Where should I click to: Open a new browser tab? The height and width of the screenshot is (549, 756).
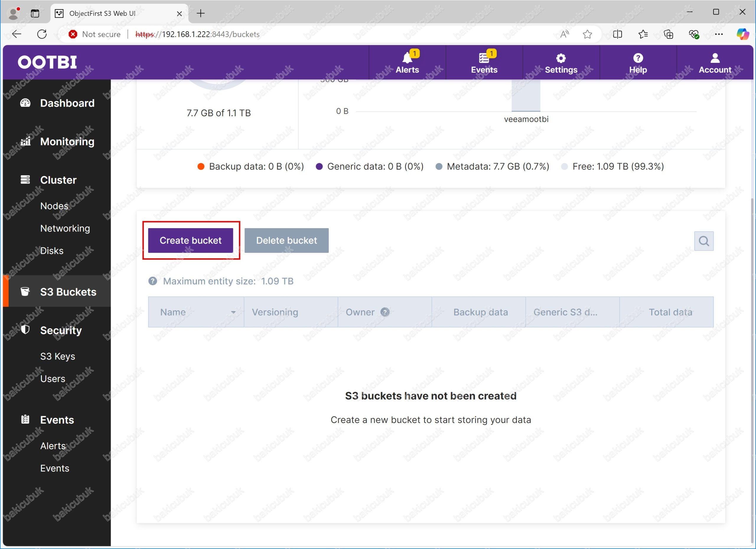pos(201,13)
